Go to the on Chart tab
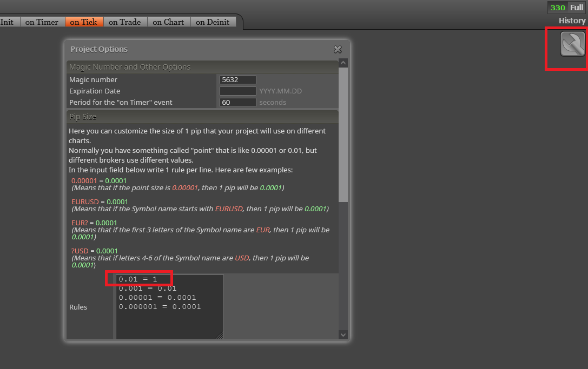The height and width of the screenshot is (369, 588). coord(168,22)
